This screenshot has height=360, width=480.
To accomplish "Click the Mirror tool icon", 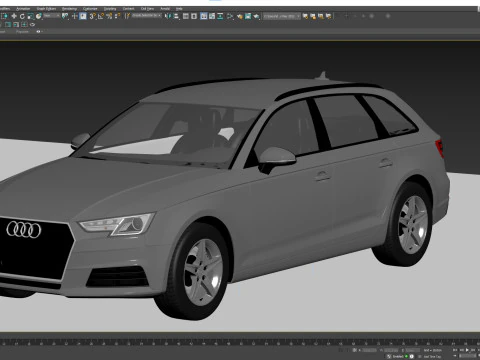I will 168,16.
